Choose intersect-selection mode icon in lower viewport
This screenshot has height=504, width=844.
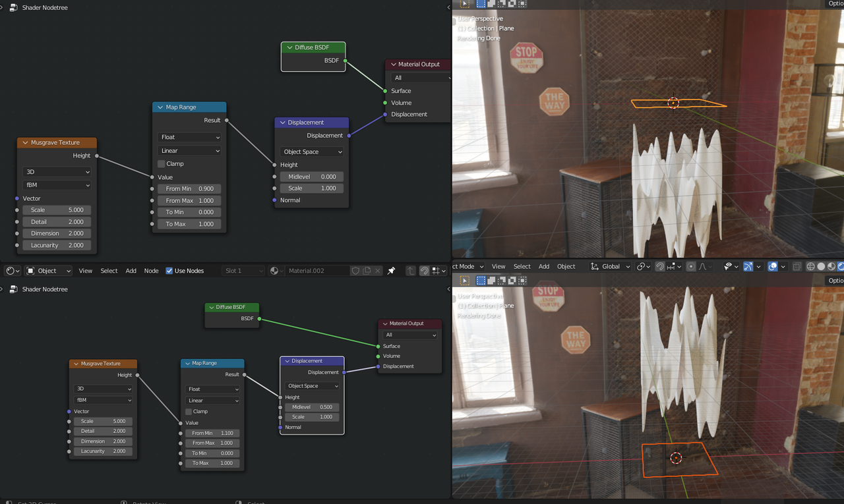pos(522,281)
